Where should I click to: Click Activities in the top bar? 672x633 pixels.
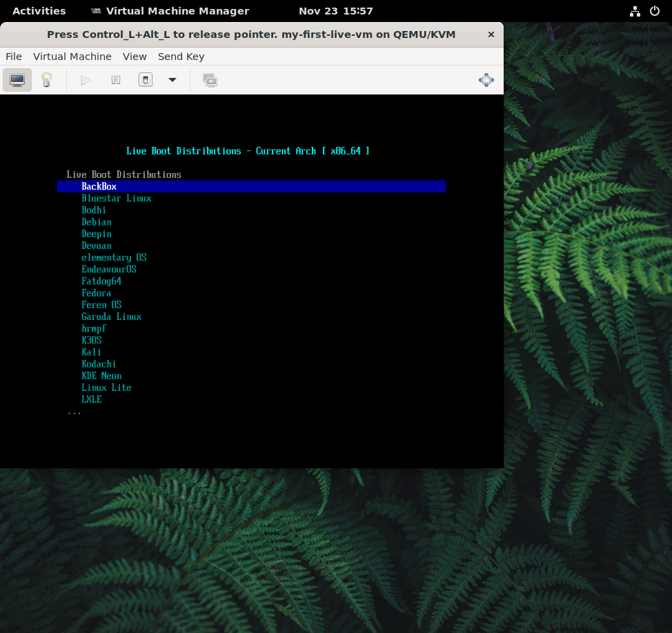[x=39, y=11]
